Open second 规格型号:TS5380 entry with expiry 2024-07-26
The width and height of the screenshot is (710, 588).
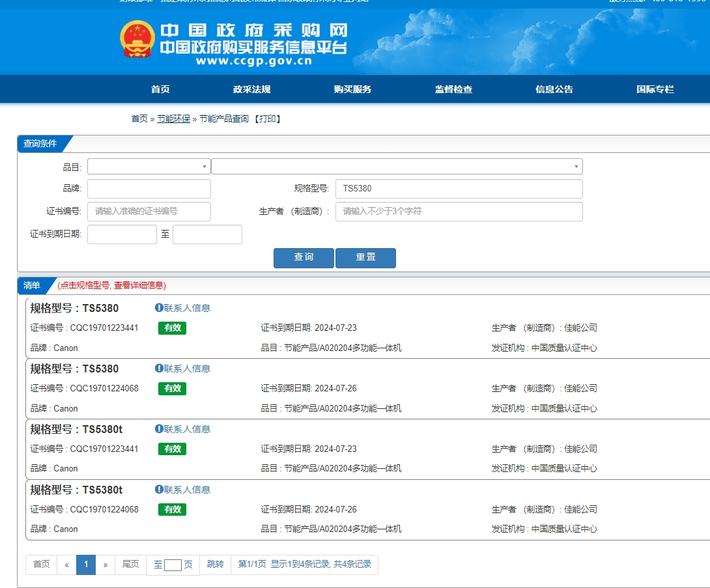pos(74,369)
